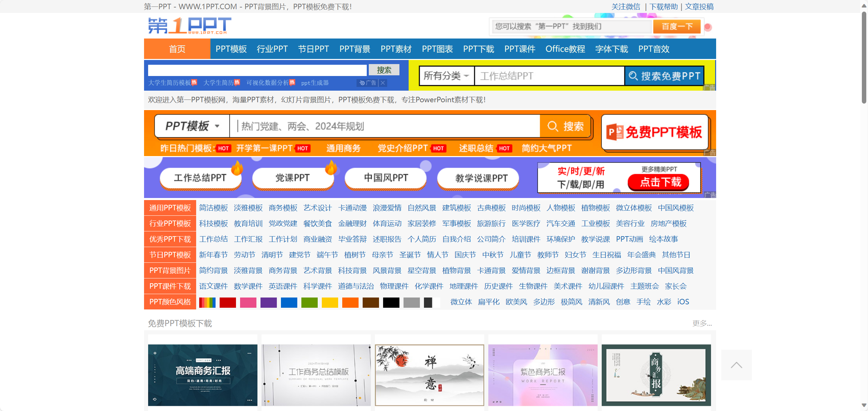Open the 紫色商务汇报 template thumbnail
This screenshot has height=411, width=868.
tap(543, 375)
